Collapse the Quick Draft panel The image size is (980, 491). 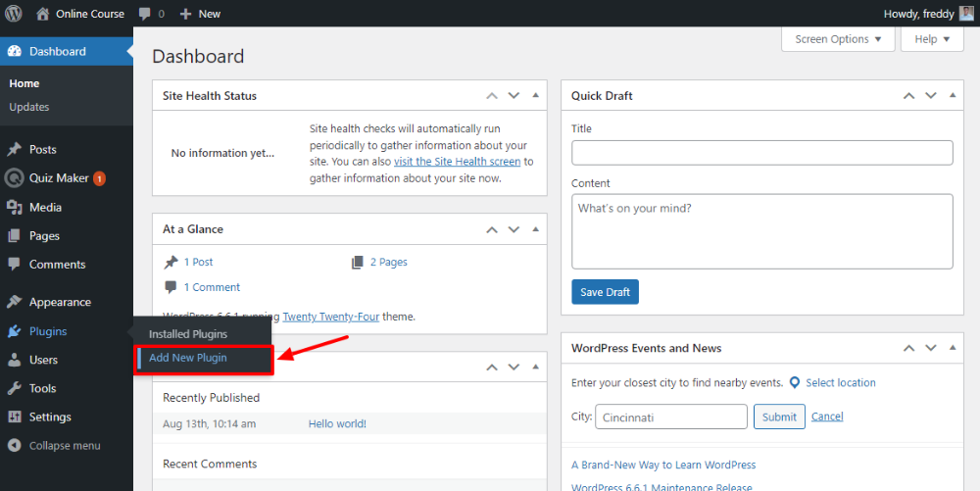point(953,96)
